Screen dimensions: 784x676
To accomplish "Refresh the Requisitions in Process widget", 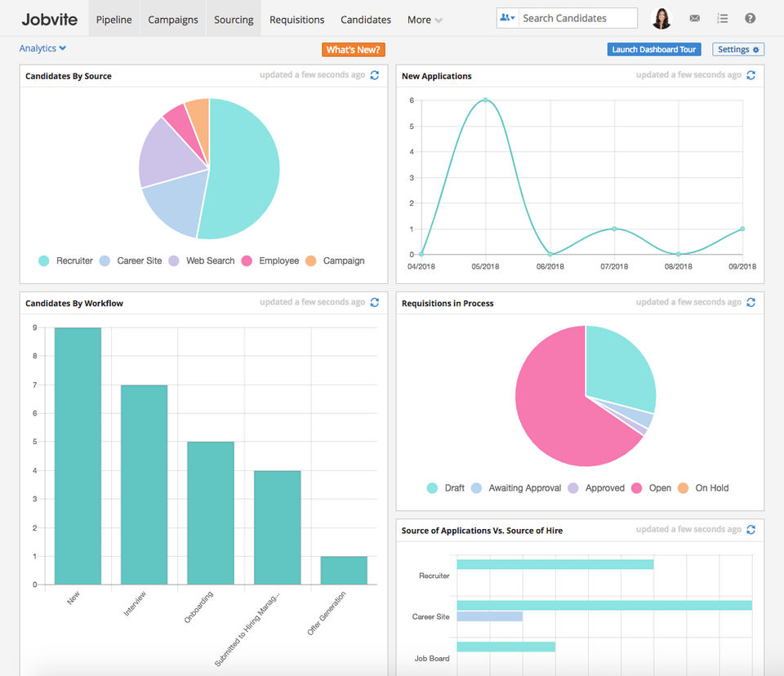I will [751, 302].
